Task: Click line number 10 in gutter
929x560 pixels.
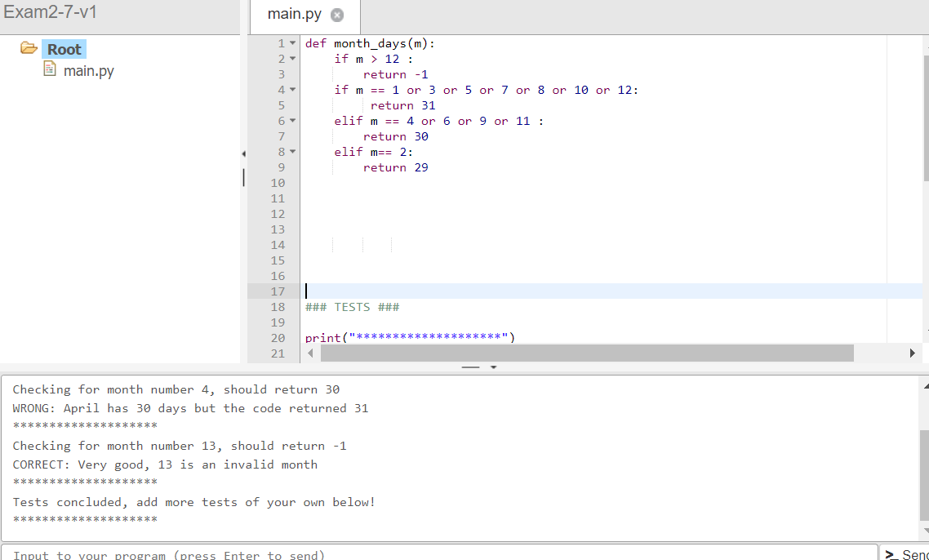Action: (x=278, y=183)
